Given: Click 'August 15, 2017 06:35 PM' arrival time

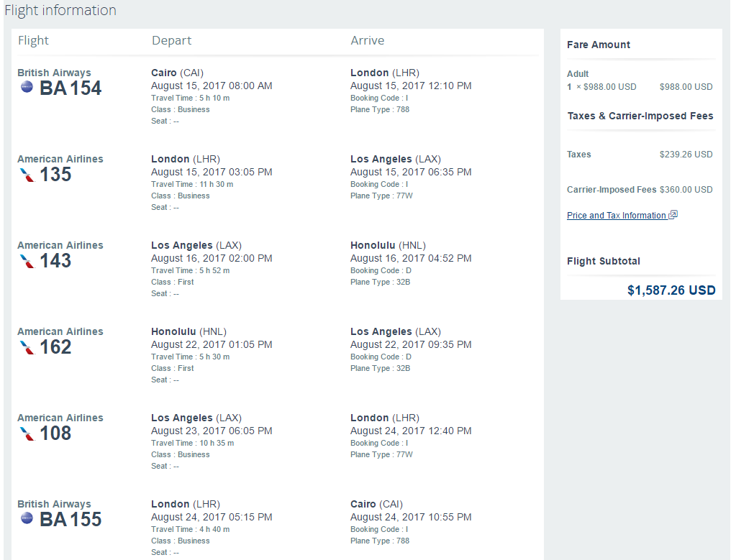Looking at the screenshot, I should pos(411,172).
